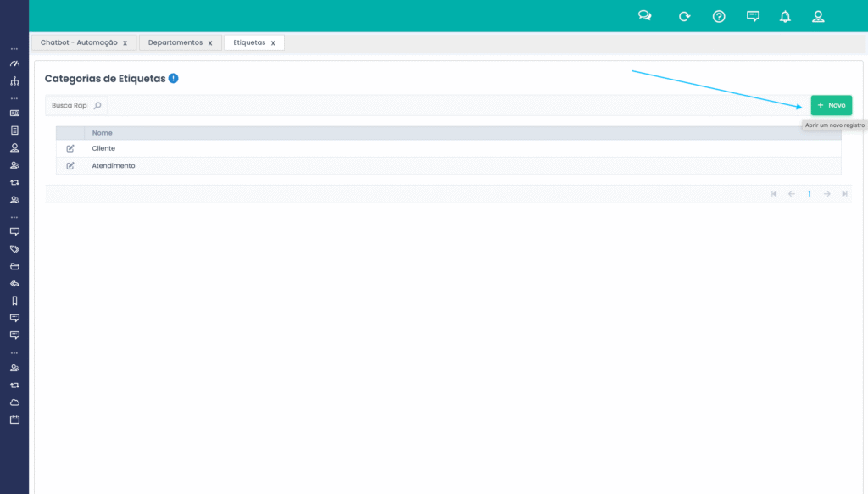This screenshot has width=868, height=494.
Task: Close the Etiquetas tab
Action: [x=273, y=43]
